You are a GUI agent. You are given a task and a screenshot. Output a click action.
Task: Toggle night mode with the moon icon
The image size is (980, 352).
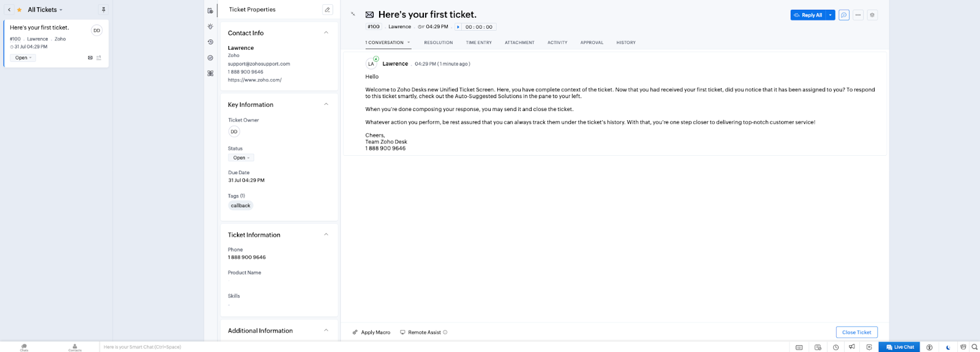pyautogui.click(x=948, y=347)
